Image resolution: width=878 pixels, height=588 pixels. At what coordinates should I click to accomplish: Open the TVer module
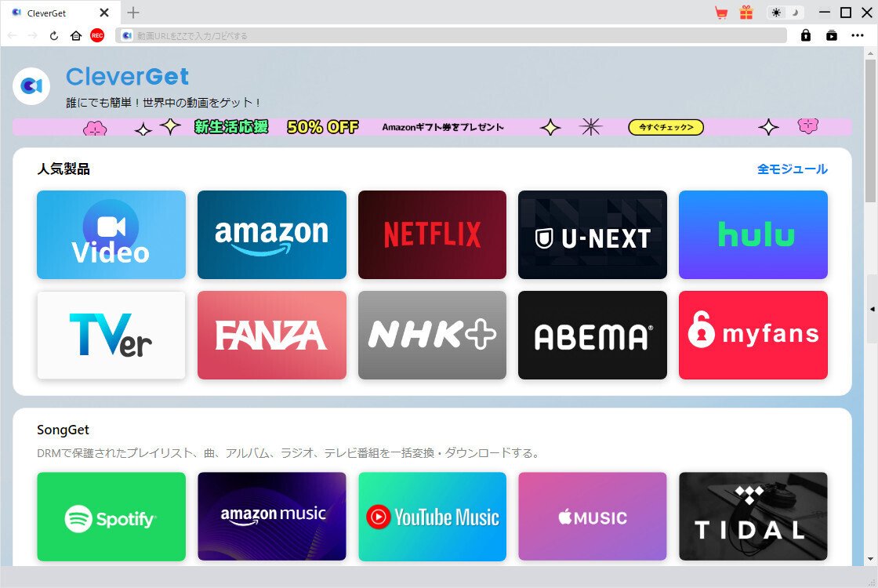click(x=111, y=335)
